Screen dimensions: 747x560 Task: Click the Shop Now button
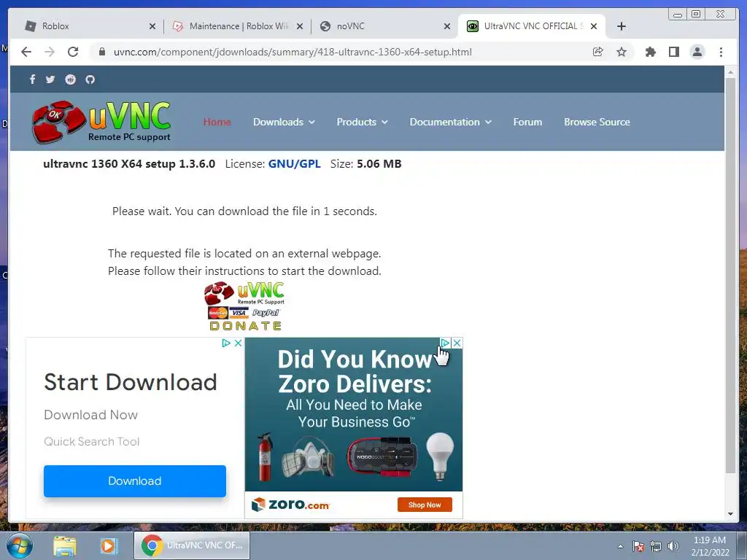(x=425, y=505)
